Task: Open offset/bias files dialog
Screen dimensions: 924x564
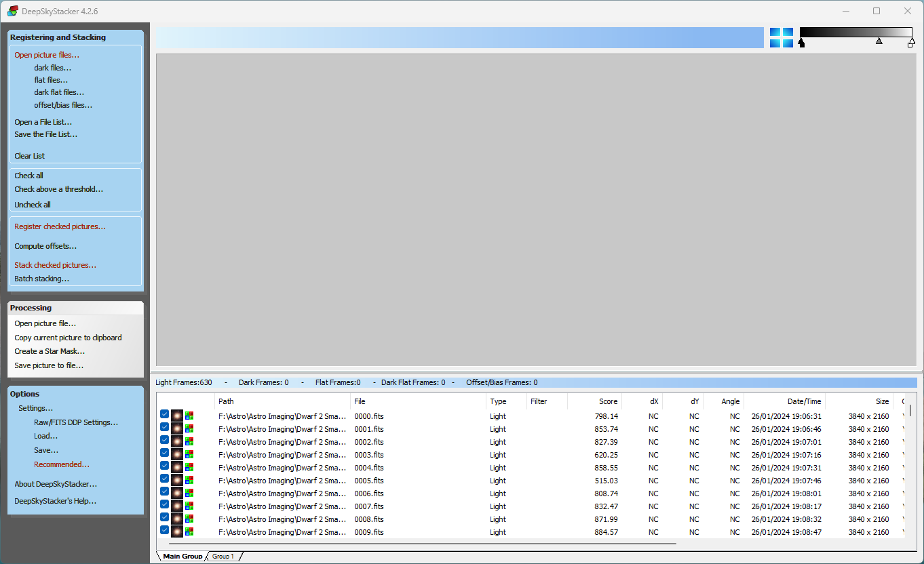Action: click(63, 105)
